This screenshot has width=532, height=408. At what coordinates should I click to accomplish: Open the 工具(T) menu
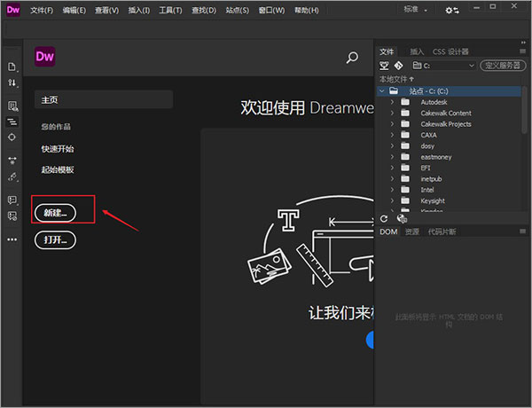170,11
